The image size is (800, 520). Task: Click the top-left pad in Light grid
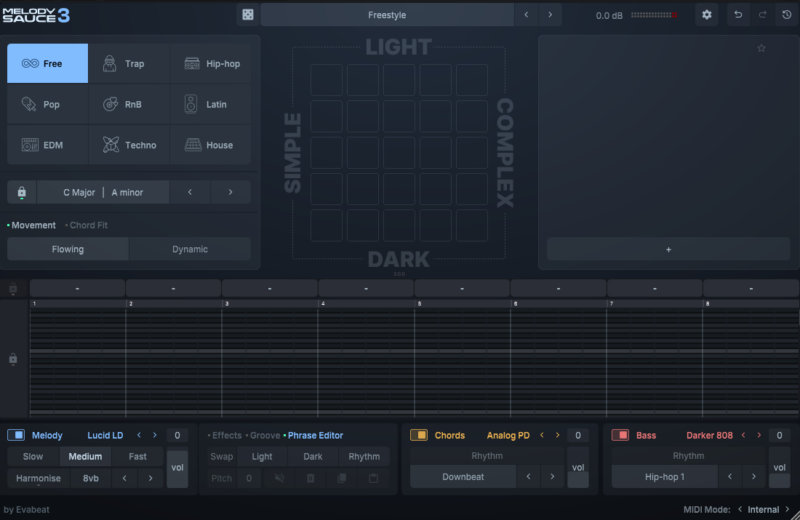(326, 81)
